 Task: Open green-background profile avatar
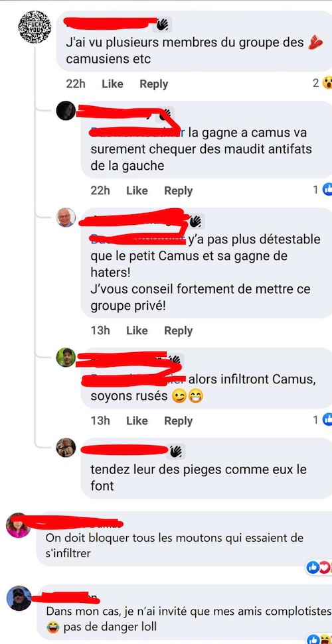[x=66, y=357]
